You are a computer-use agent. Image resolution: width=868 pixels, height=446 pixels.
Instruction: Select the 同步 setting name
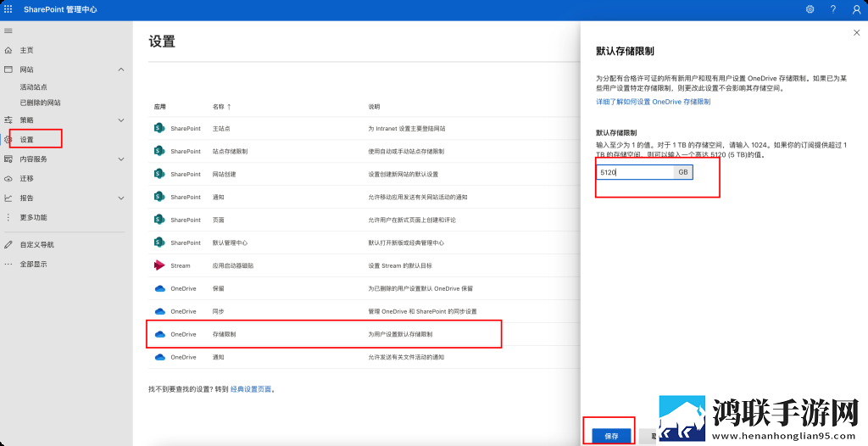[x=218, y=311]
